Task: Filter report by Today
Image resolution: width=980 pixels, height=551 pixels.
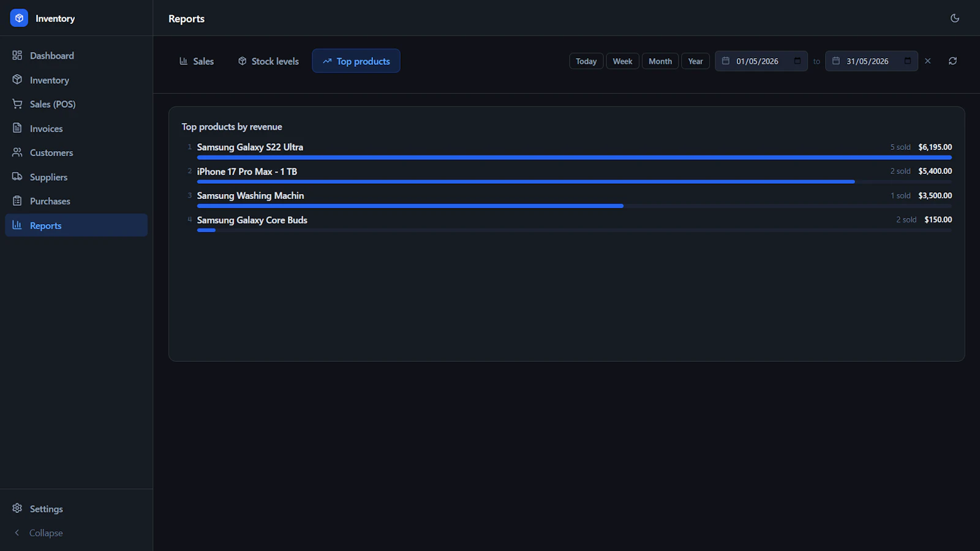Action: [586, 61]
